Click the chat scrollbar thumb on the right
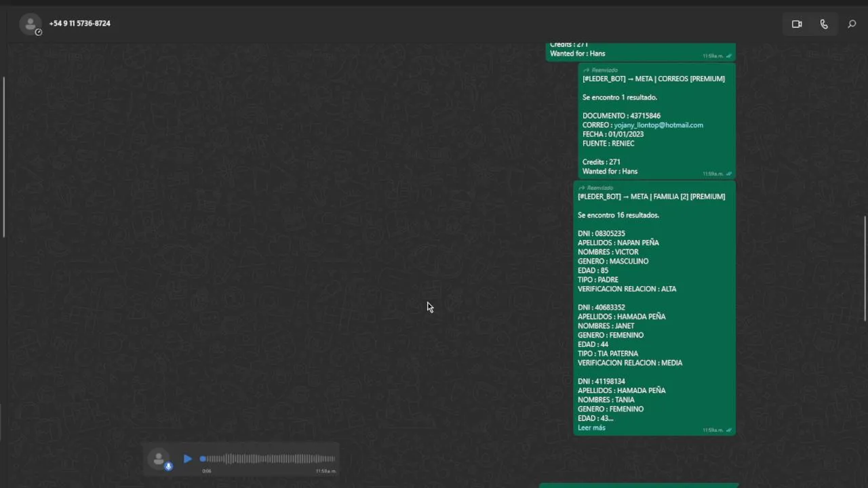The height and width of the screenshot is (488, 868). click(865, 268)
